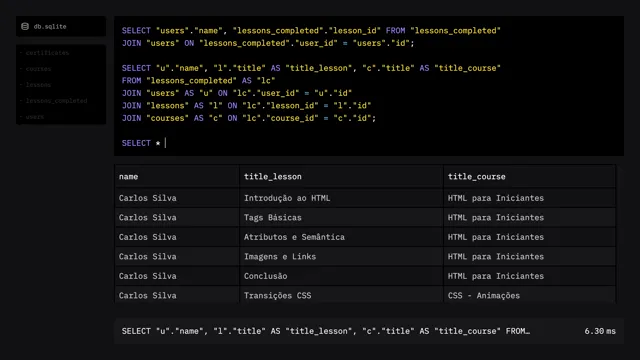The image size is (640, 360).
Task: Select the Atributos e Semântica cell
Action: (341, 237)
